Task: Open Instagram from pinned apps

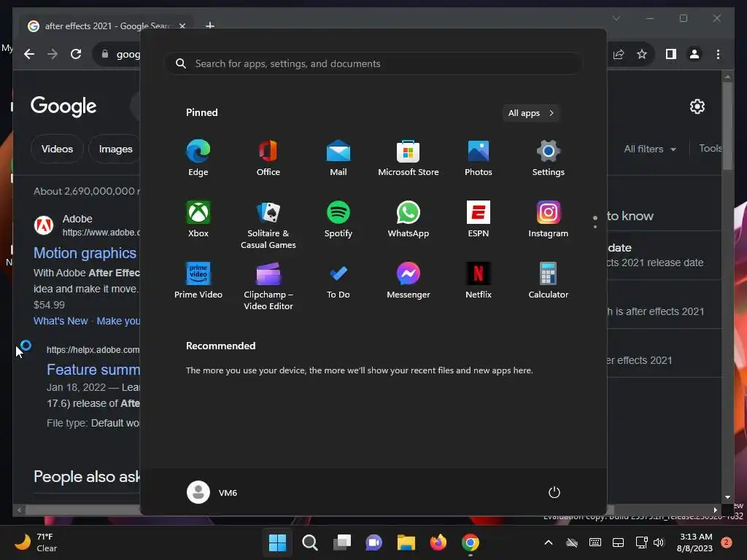Action: click(549, 219)
